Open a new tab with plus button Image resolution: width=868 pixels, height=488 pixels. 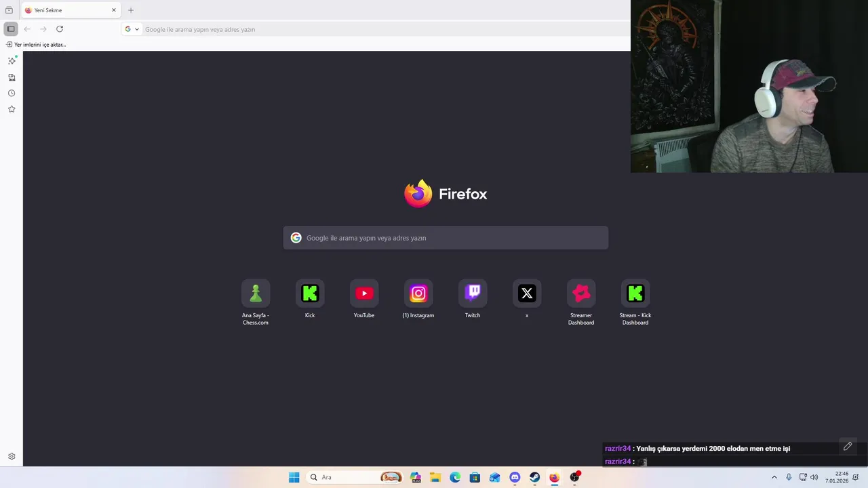[131, 10]
